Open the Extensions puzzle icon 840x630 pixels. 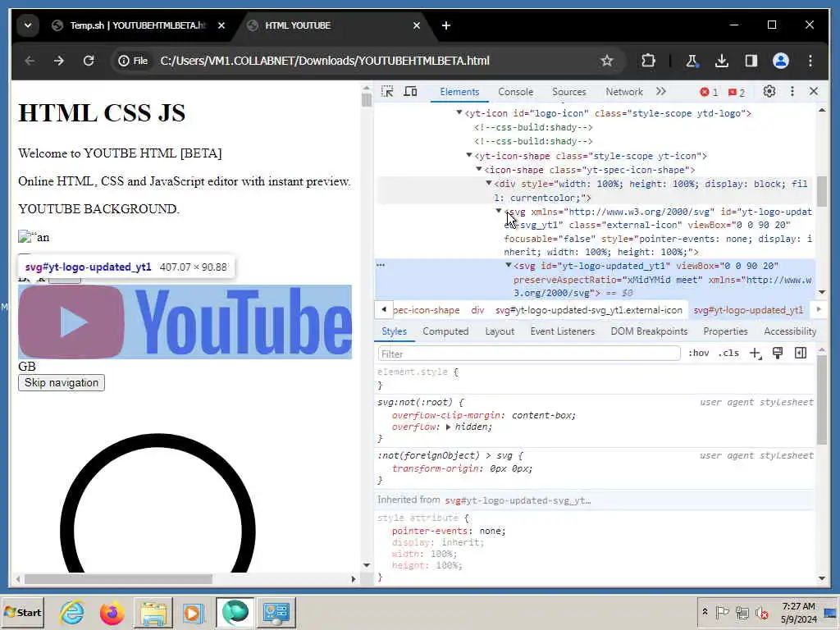[x=648, y=61]
